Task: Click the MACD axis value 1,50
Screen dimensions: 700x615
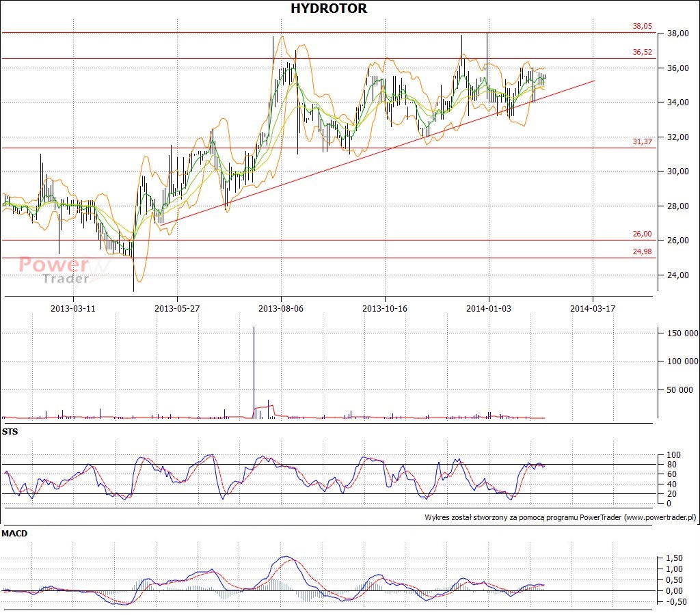Action: [x=674, y=558]
